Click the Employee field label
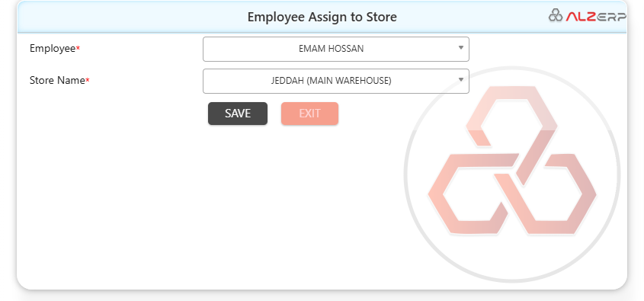This screenshot has width=644, height=301. 55,49
